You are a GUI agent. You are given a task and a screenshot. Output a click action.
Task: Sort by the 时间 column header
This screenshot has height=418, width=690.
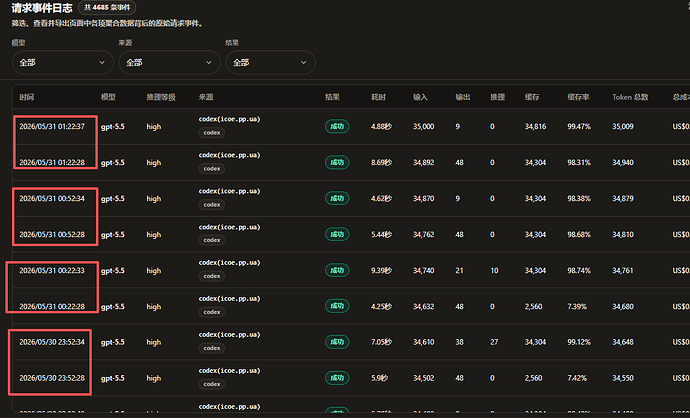coord(27,97)
